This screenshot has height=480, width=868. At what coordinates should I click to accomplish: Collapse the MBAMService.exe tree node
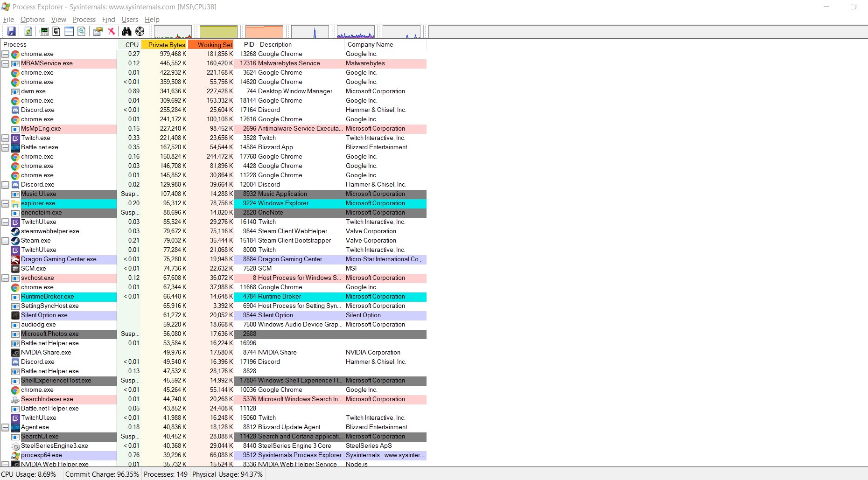(x=6, y=63)
